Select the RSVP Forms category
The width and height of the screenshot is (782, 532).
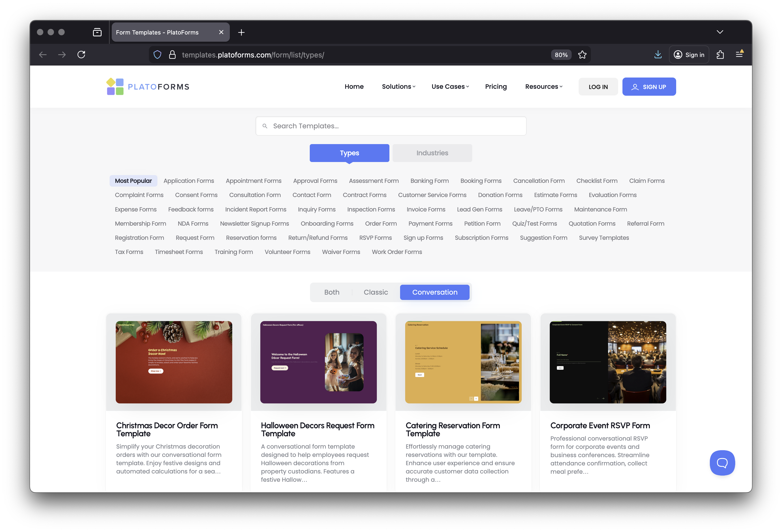[x=375, y=238]
